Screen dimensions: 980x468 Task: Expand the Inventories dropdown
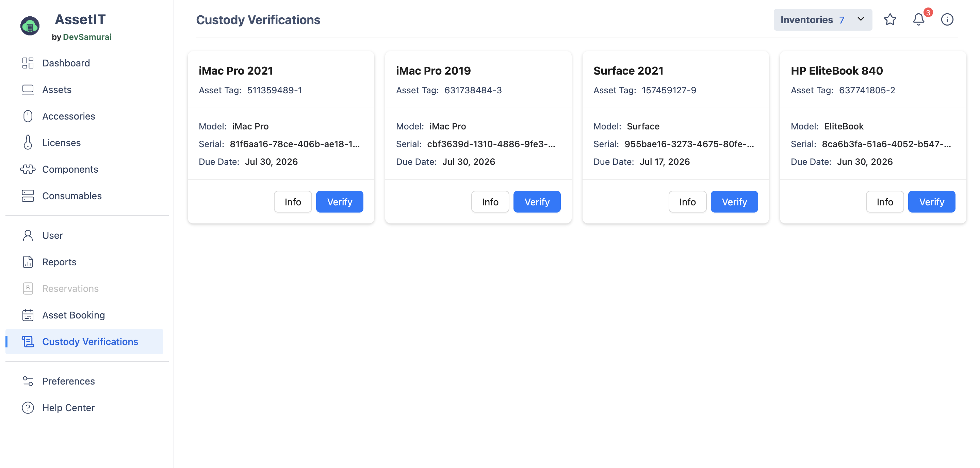[822, 20]
